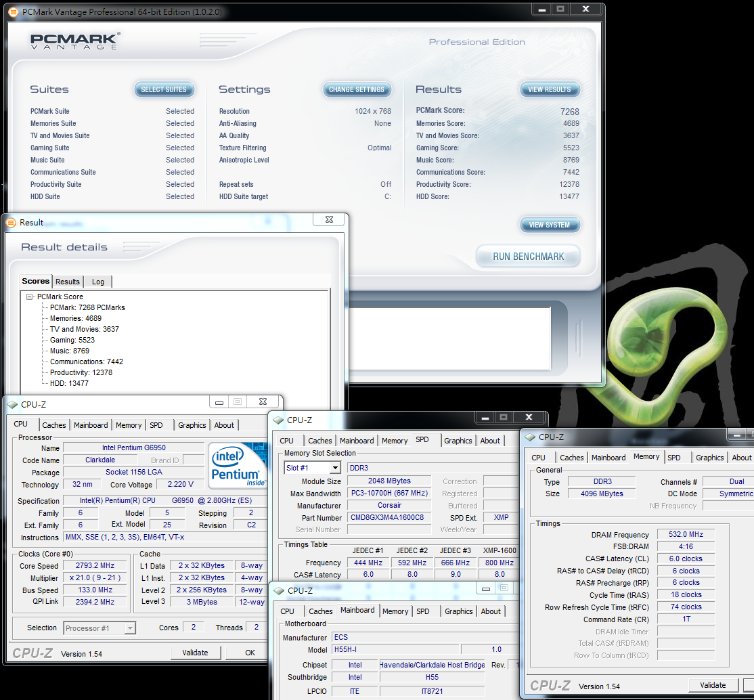Minimize the CPU-Z SPD window
This screenshot has width=754, height=700.
[479, 418]
